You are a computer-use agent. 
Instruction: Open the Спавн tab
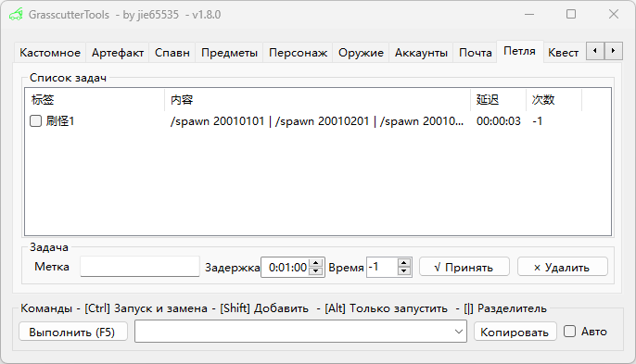pos(172,53)
